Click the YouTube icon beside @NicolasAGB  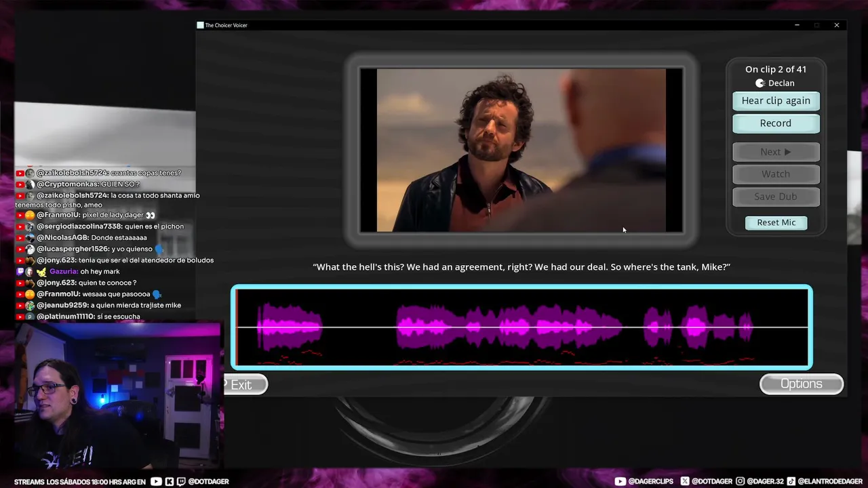(20, 238)
